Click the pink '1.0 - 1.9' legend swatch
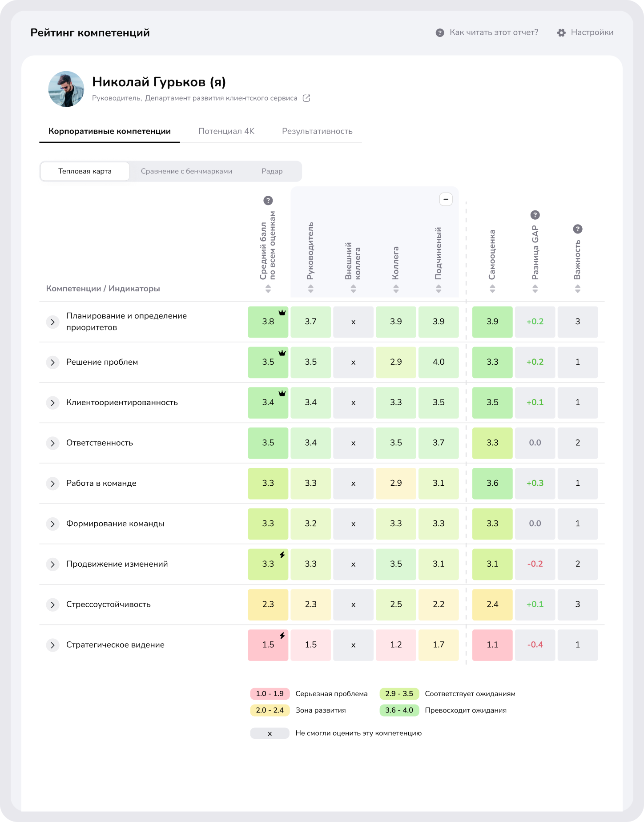Screen dimensions: 644x822 tap(270, 693)
